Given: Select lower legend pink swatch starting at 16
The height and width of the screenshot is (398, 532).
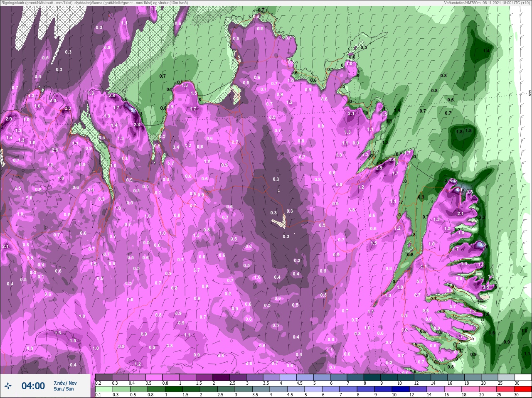Looking at the screenshot, I should pyautogui.click(x=453, y=389).
